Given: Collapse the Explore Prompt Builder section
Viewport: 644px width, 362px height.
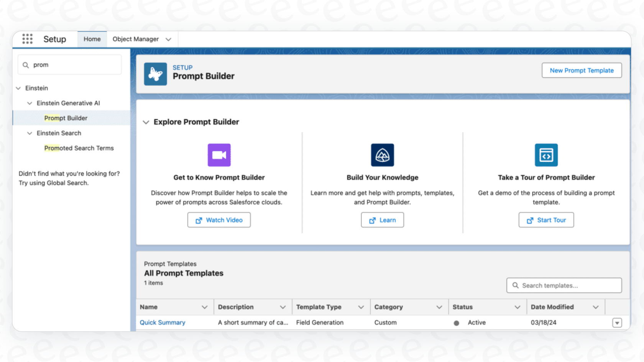Looking at the screenshot, I should pyautogui.click(x=146, y=122).
